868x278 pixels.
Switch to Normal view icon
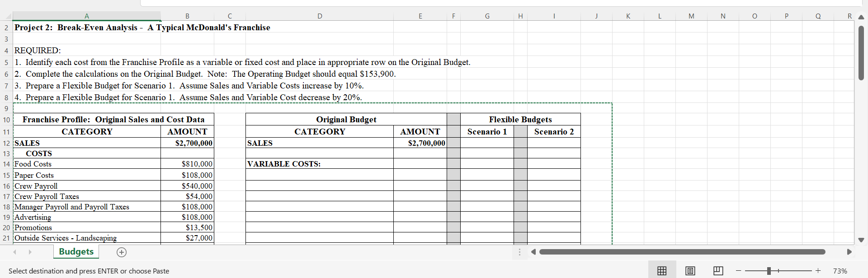pyautogui.click(x=662, y=271)
